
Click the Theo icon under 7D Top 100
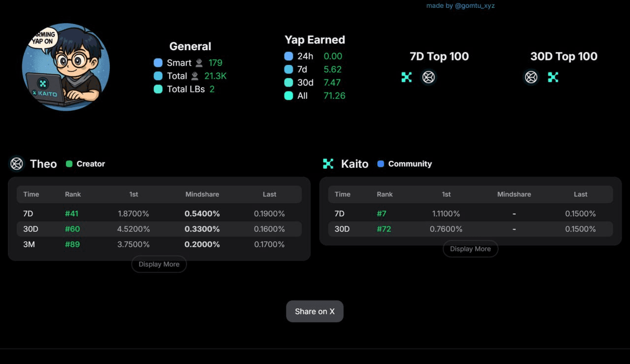[429, 77]
